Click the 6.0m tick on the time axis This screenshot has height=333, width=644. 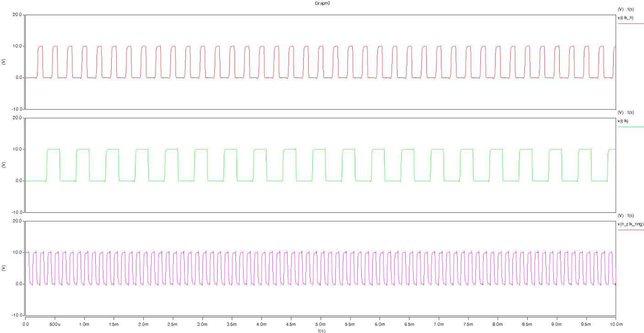[x=380, y=324]
